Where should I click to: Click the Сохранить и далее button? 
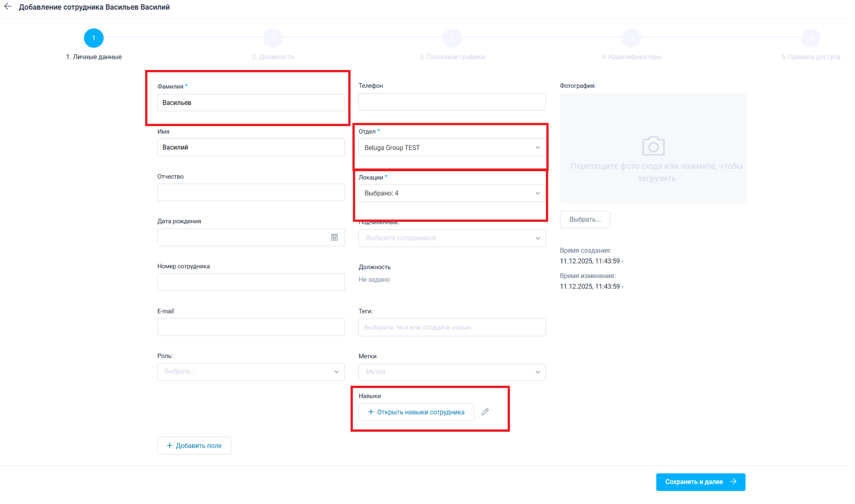[700, 482]
